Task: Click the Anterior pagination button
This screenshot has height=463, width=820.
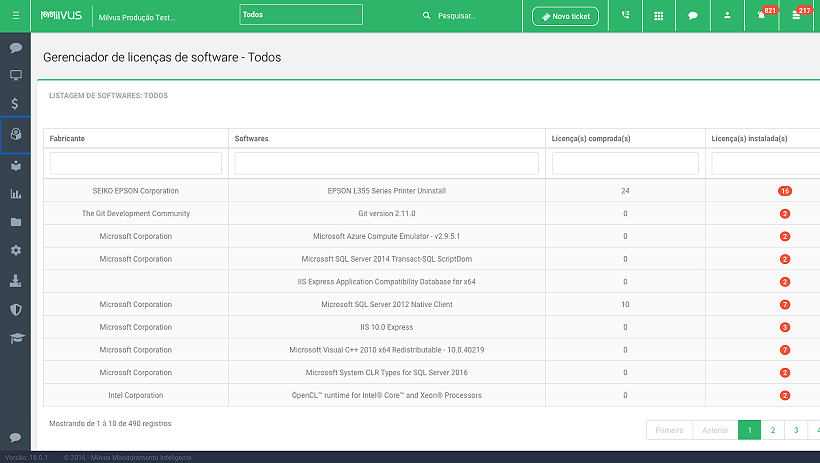Action: (x=715, y=430)
